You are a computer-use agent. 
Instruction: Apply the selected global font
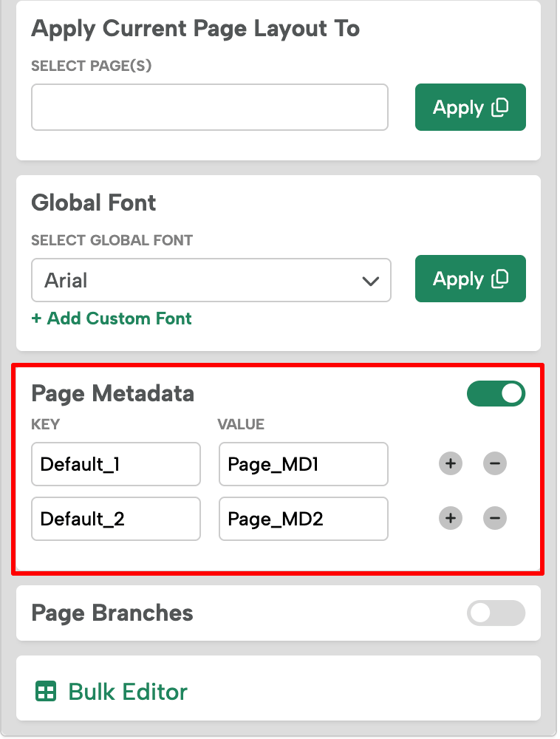pyautogui.click(x=471, y=279)
